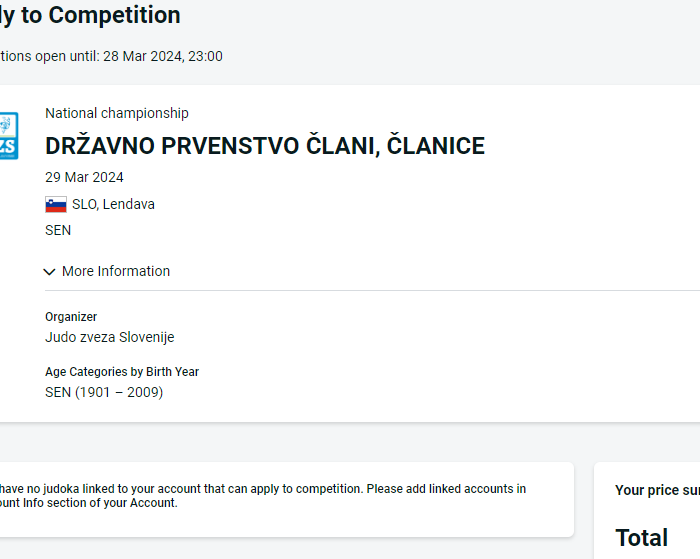Click the Your price summary heading
Screen dimensions: 700x559
click(x=657, y=490)
